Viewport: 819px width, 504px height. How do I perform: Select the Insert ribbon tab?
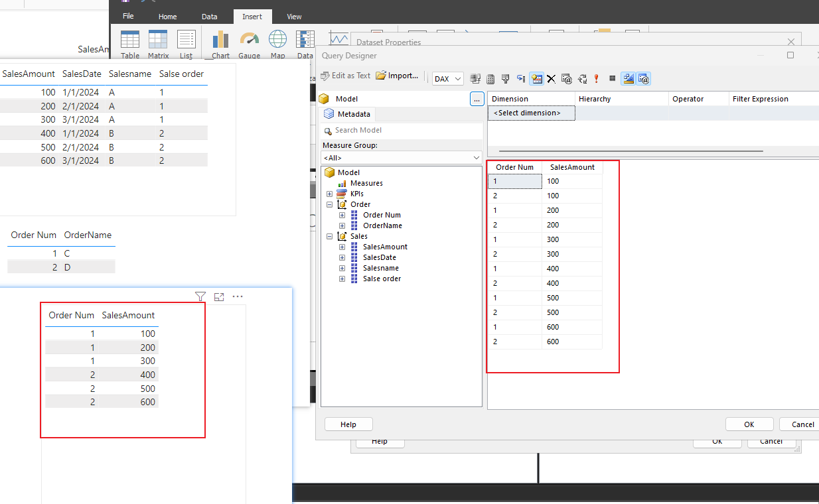tap(252, 17)
